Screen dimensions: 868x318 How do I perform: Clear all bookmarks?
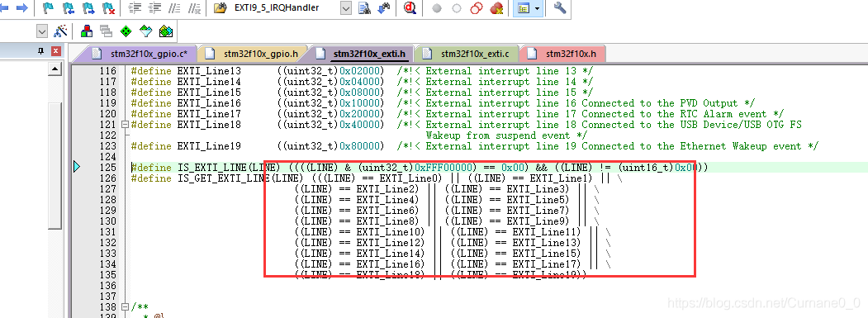pos(108,7)
